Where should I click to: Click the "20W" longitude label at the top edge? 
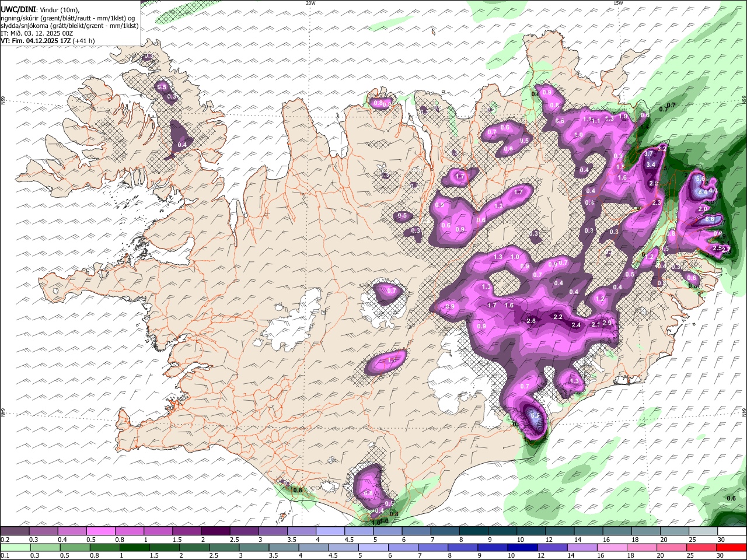pyautogui.click(x=311, y=3)
